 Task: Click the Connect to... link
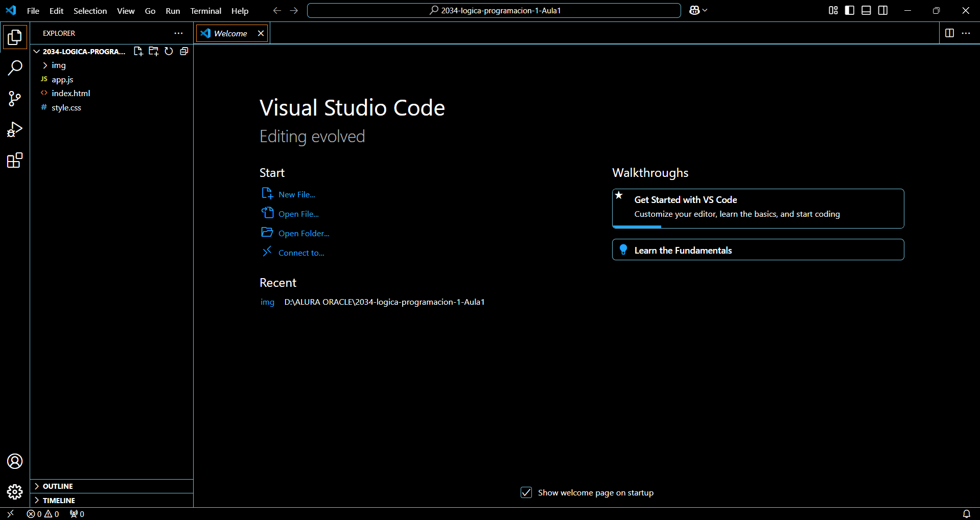click(x=293, y=253)
